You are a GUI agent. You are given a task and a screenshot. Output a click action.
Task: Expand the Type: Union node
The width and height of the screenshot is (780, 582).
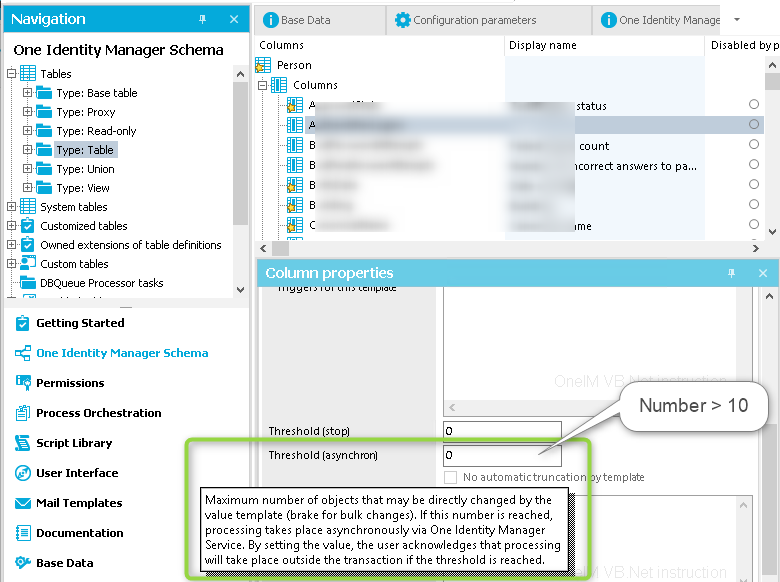pos(27,168)
